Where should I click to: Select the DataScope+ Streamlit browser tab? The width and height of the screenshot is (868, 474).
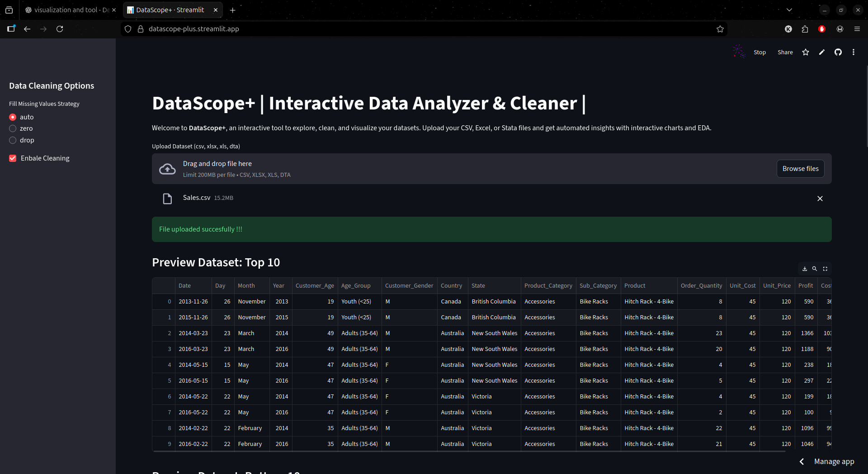pyautogui.click(x=167, y=9)
